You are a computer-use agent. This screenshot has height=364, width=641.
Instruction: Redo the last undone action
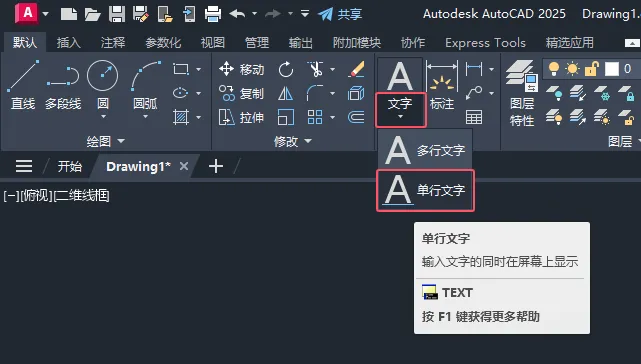pos(273,14)
